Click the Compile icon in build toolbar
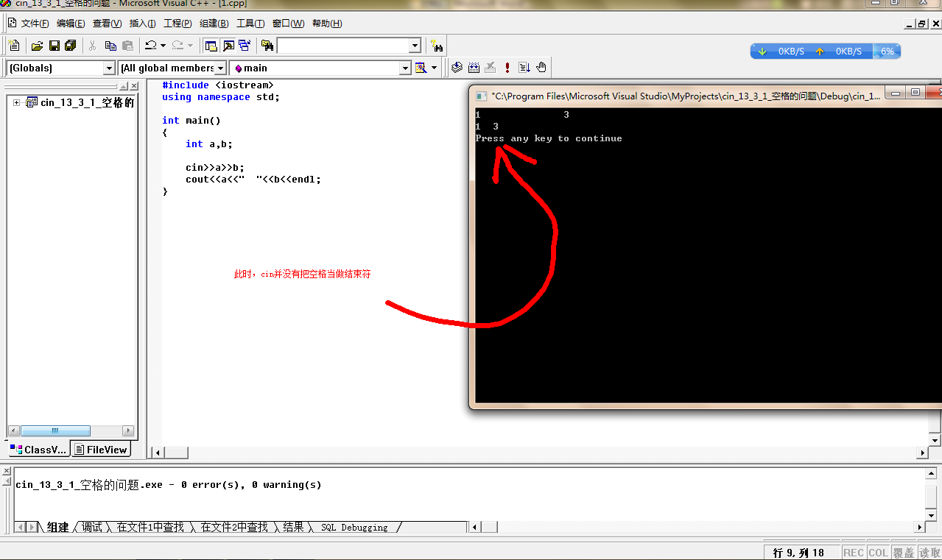The width and height of the screenshot is (942, 560). pyautogui.click(x=457, y=68)
